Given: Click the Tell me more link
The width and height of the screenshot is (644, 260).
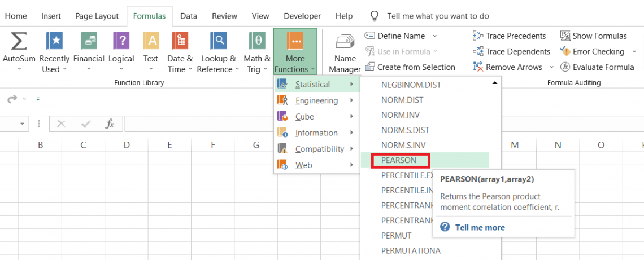Looking at the screenshot, I should pyautogui.click(x=480, y=227).
